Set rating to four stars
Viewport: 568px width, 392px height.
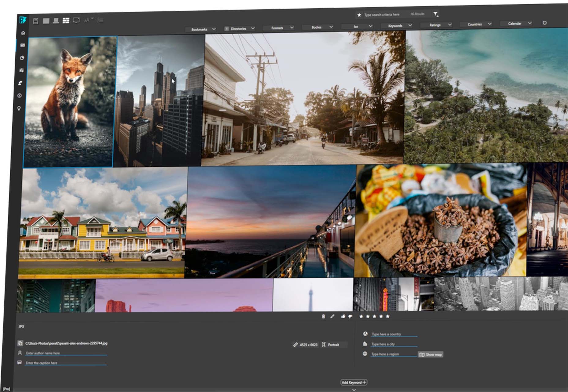pos(381,316)
